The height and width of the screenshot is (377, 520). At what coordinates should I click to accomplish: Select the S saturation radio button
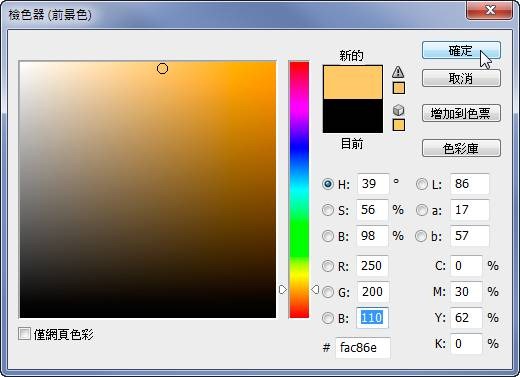click(x=328, y=210)
